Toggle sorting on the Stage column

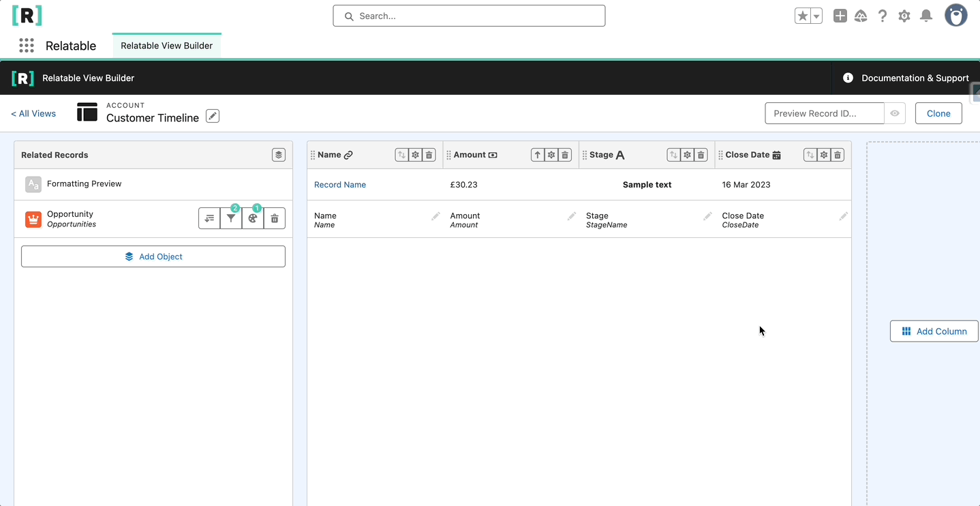click(673, 155)
